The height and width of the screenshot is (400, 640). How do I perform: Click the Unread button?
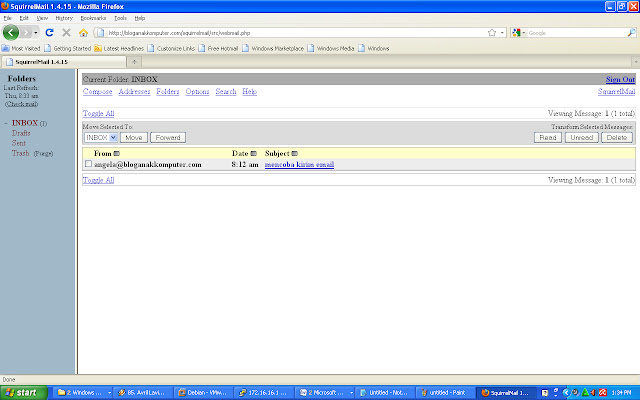pos(582,138)
